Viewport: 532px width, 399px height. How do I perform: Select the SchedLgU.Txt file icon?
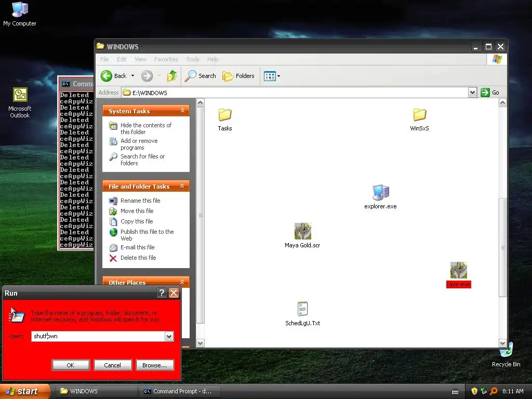click(303, 309)
